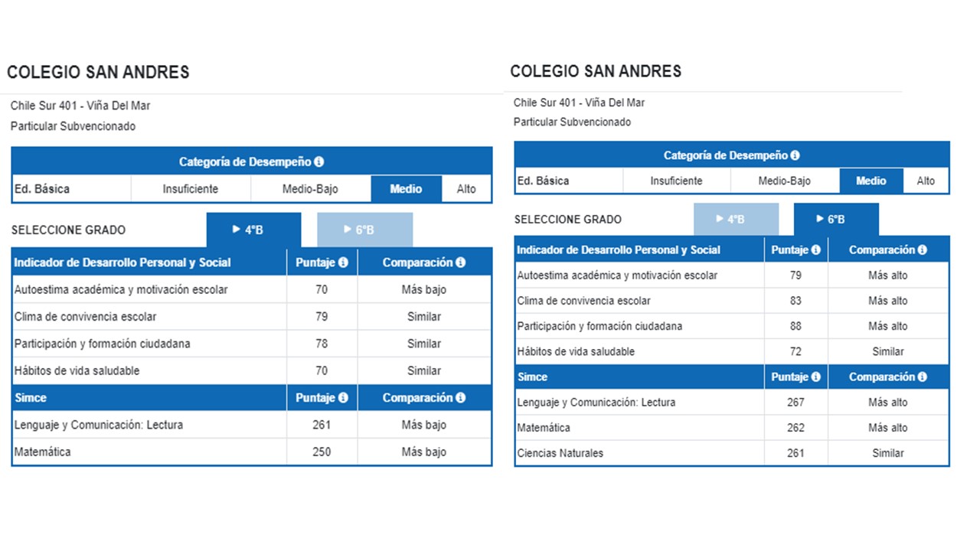This screenshot has width=980, height=551.
Task: Click info icon beside left Categoría de Desempeño
Action: pyautogui.click(x=319, y=162)
